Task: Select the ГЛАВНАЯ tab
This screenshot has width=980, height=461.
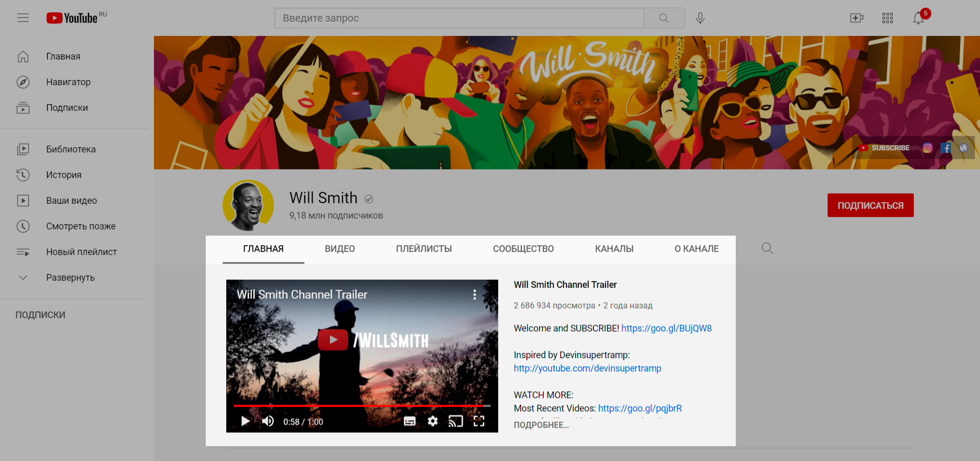Action: pyautogui.click(x=263, y=249)
